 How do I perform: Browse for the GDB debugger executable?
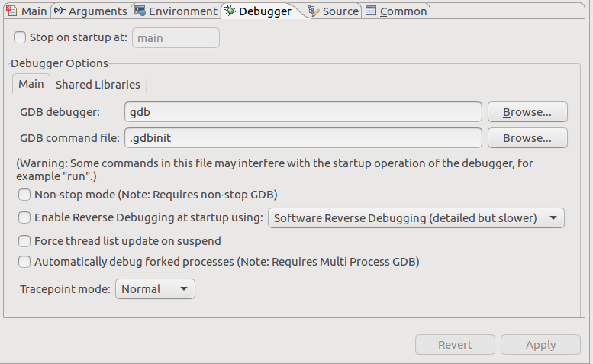(527, 112)
